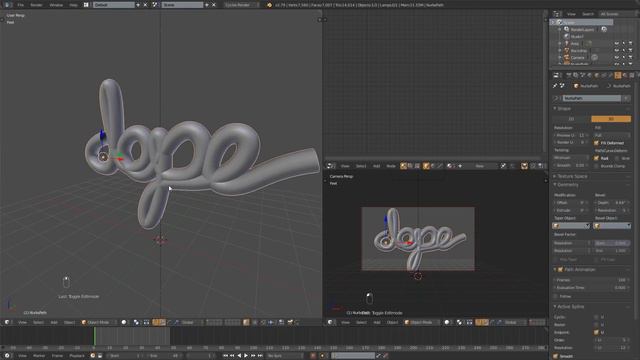Click the Path Animation Frames field

tap(591, 280)
